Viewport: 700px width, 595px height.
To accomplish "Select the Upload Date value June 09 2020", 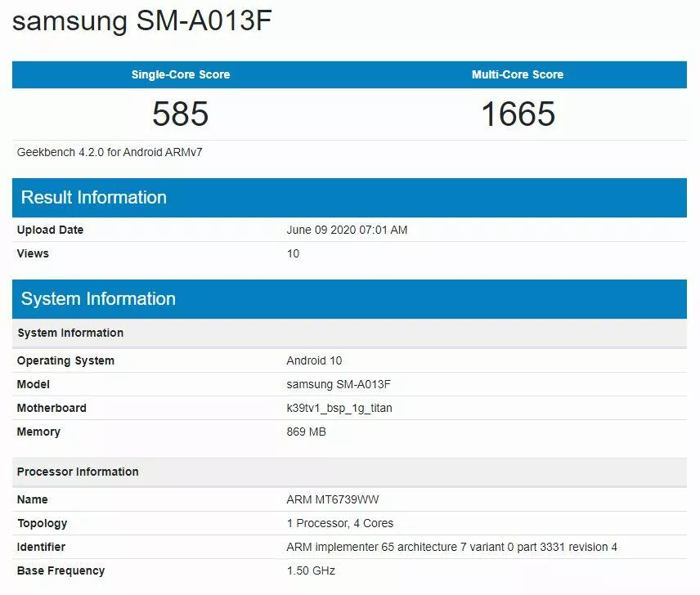I will pos(347,230).
